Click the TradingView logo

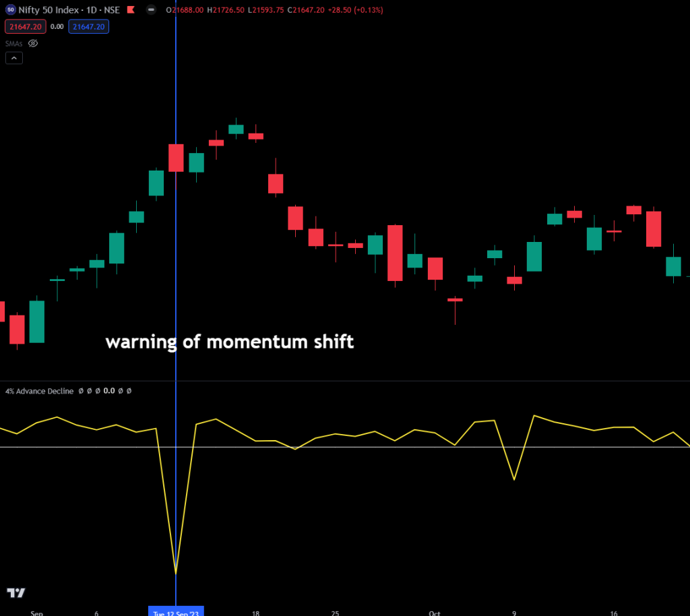(x=15, y=592)
